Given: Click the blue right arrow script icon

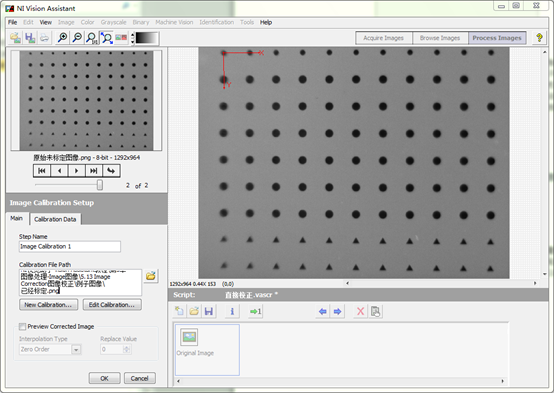Looking at the screenshot, I should tap(337, 311).
